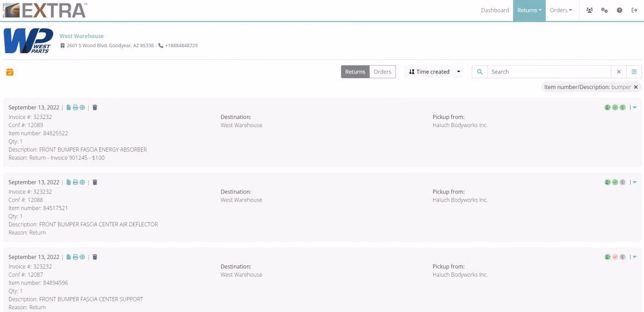This screenshot has width=644, height=312.
Task: Click check status icon on Conf 12089 row
Action: click(x=615, y=107)
